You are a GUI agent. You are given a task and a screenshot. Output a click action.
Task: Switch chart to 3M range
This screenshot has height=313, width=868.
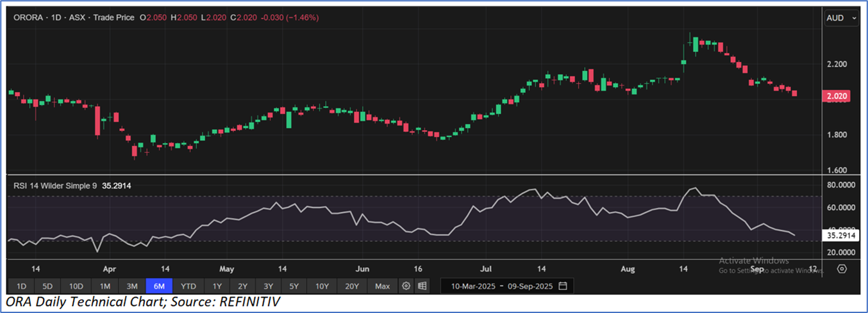(x=132, y=285)
